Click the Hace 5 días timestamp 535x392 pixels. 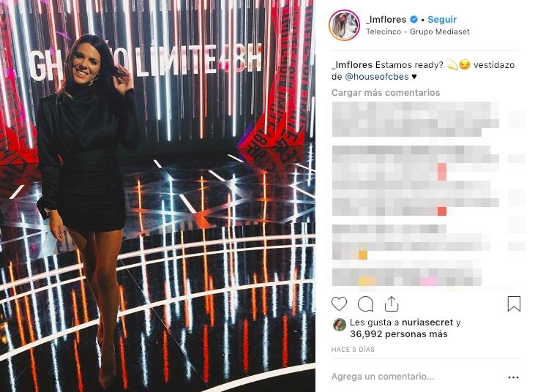(x=353, y=350)
